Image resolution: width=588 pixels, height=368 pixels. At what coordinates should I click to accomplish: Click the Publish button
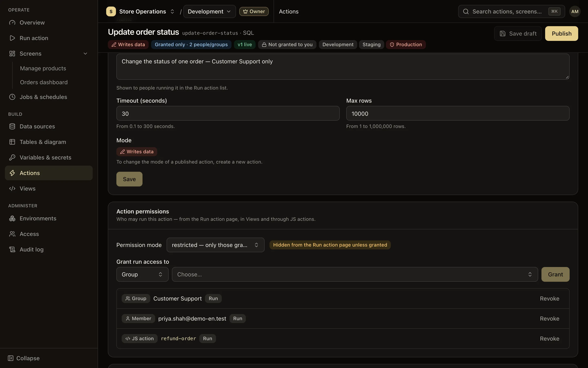[561, 34]
